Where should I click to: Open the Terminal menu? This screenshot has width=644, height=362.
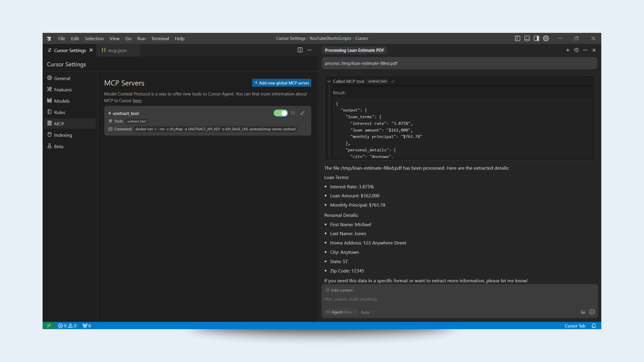pyautogui.click(x=160, y=38)
